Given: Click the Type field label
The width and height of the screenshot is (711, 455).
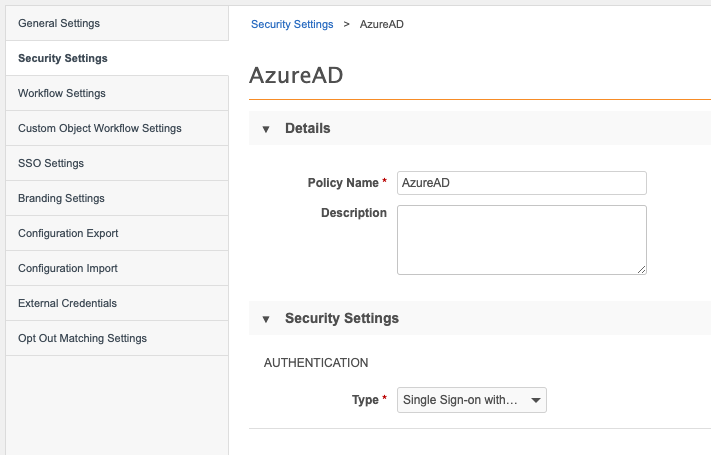Looking at the screenshot, I should [x=364, y=400].
